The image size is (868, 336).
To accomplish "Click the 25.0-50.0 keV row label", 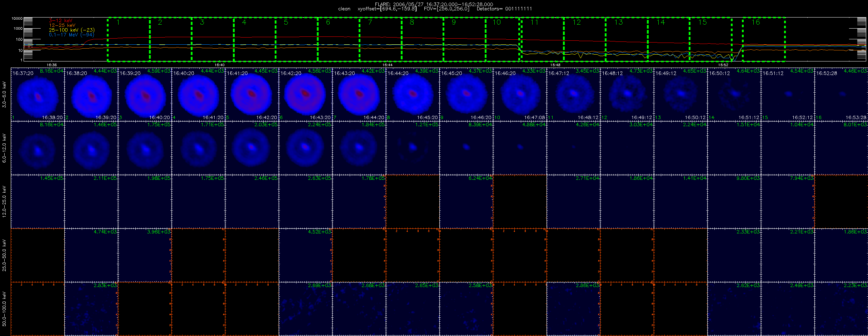I will [x=4, y=255].
